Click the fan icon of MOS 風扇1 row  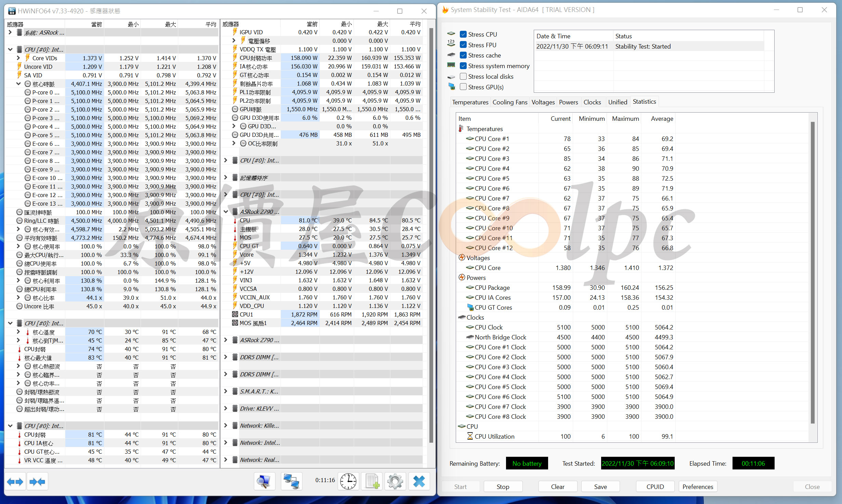[x=235, y=323]
